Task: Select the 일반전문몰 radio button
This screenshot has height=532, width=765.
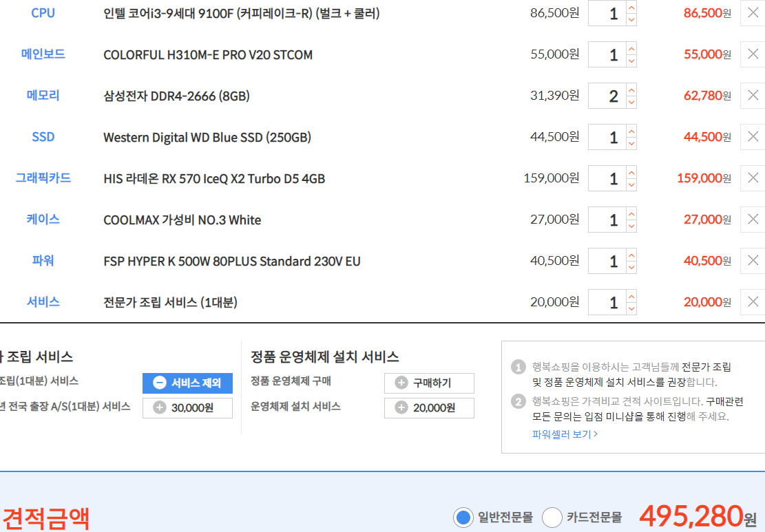Action: pos(463,518)
